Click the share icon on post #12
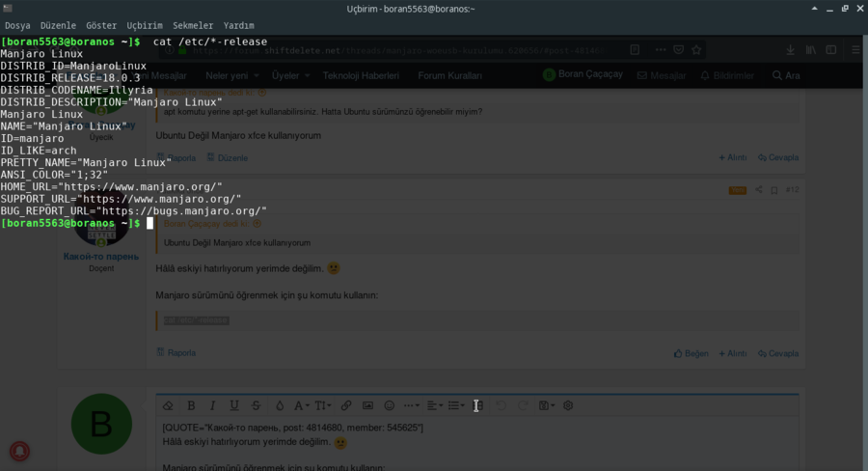 pyautogui.click(x=758, y=190)
